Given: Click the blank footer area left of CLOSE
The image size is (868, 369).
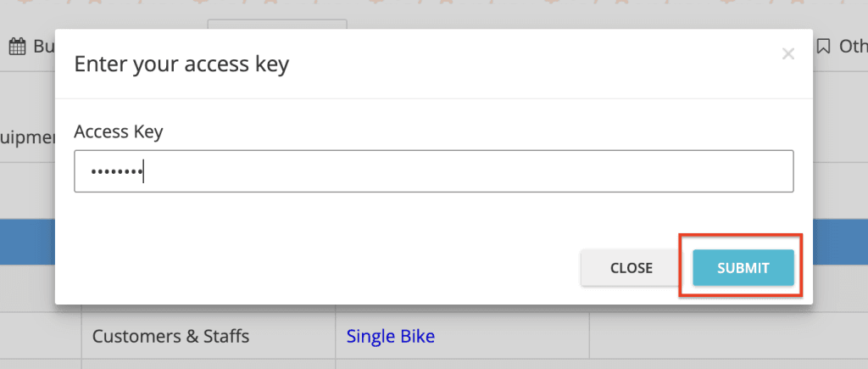Looking at the screenshot, I should (322, 268).
